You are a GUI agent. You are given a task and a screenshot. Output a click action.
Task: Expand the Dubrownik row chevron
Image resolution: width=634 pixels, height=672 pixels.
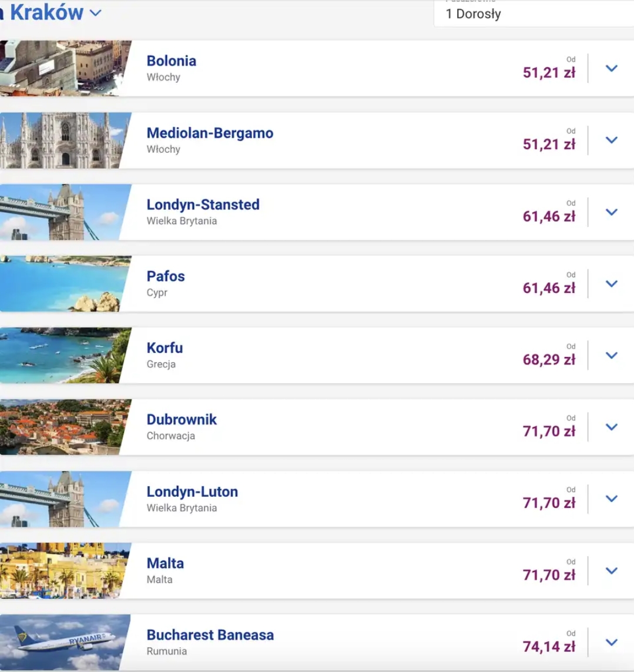[x=611, y=427]
